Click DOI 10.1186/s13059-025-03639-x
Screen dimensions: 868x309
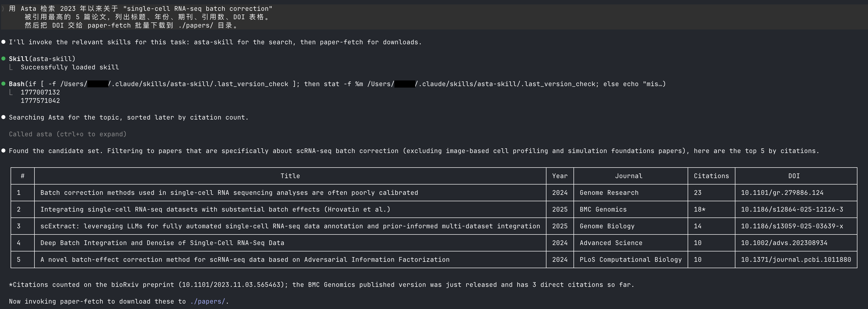792,226
